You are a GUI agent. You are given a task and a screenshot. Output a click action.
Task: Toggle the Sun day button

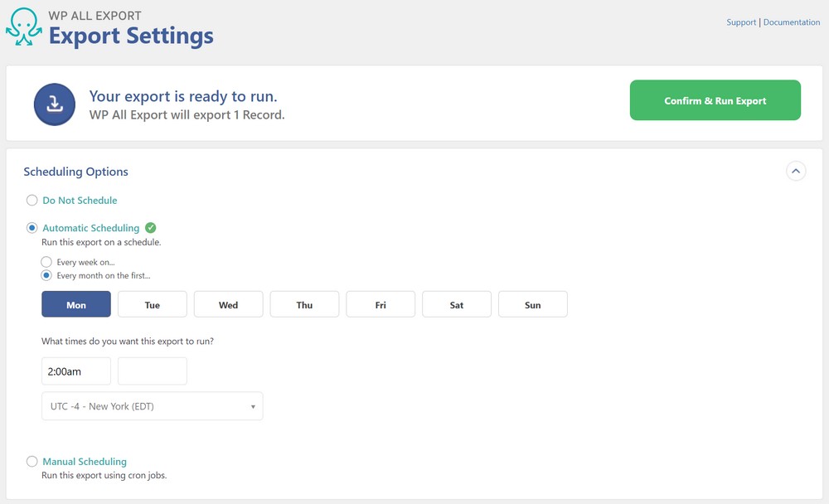tap(533, 304)
